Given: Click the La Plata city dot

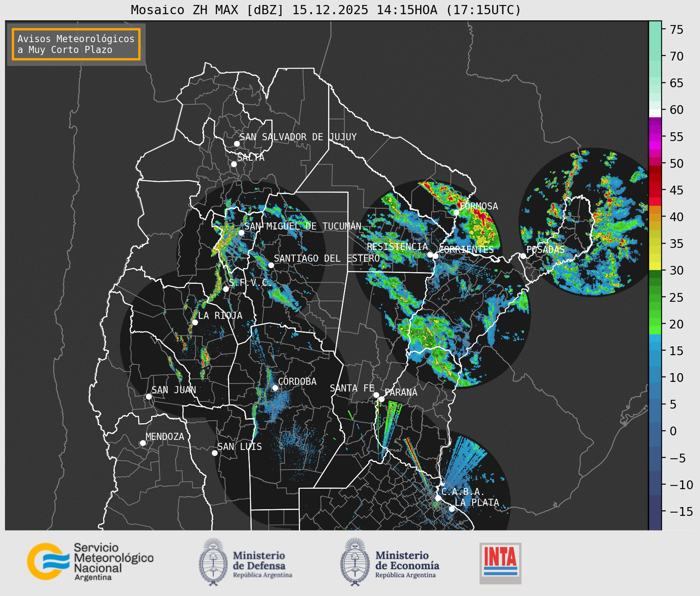Looking at the screenshot, I should tap(452, 508).
